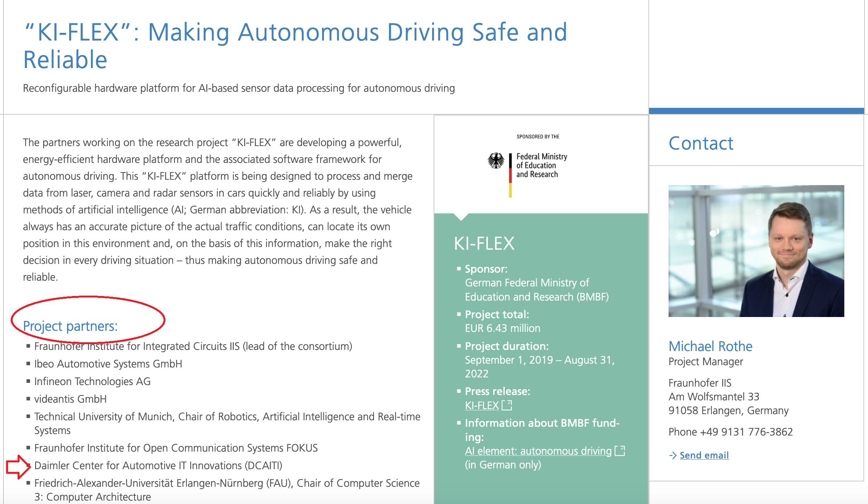
Task: Click the videantis GmbH list item
Action: point(70,399)
